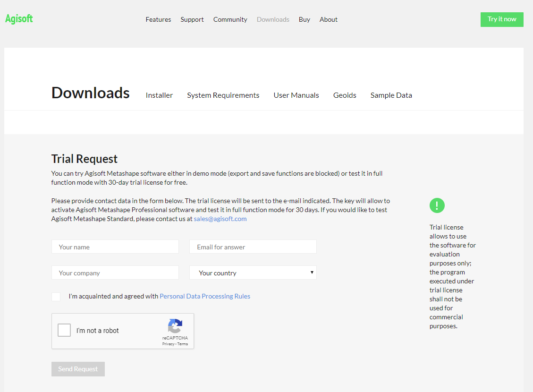Screen dimensions: 533x392
Task: Check the Personal Data Processing agreement checkbox
Action: (56, 297)
